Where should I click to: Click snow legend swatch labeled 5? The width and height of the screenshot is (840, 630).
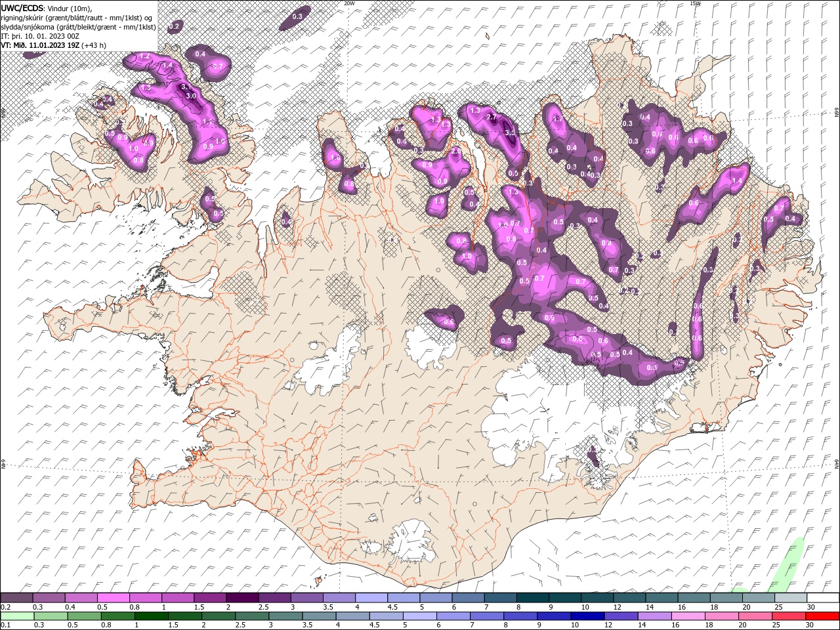point(436,597)
